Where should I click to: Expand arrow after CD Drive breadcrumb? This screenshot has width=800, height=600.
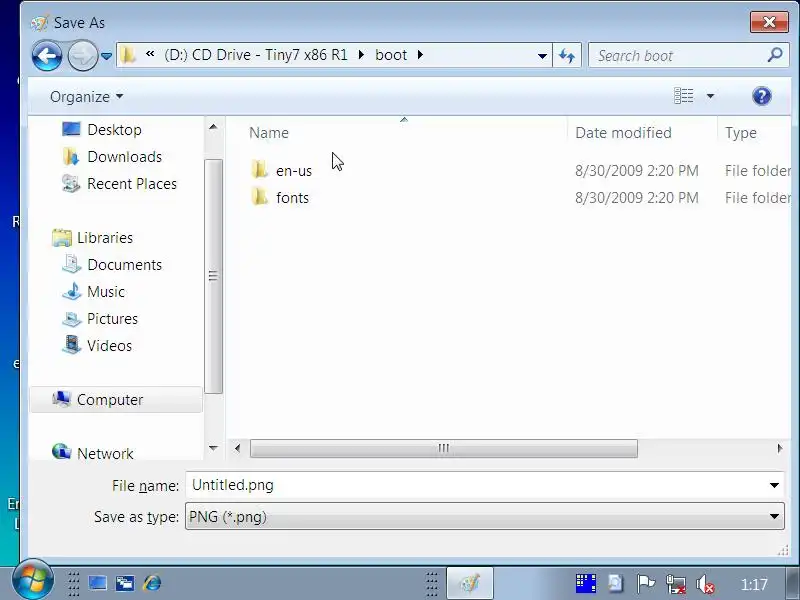[361, 55]
